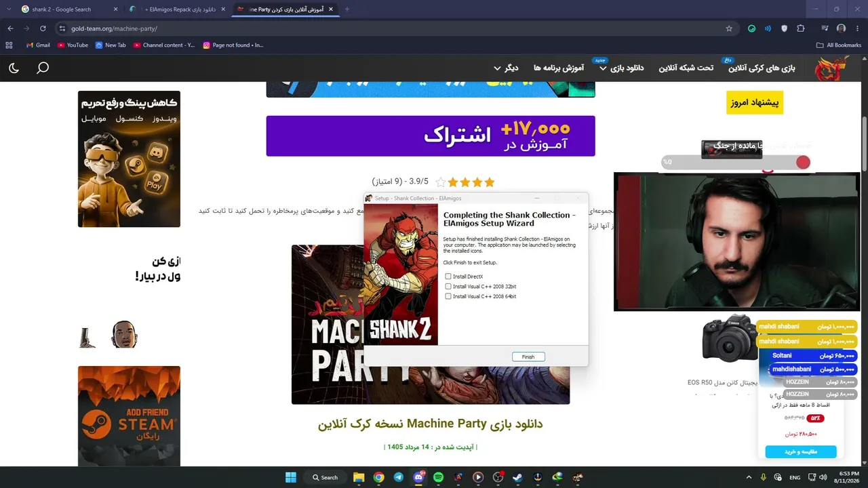Open a new browser tab with plus

pos(347,9)
